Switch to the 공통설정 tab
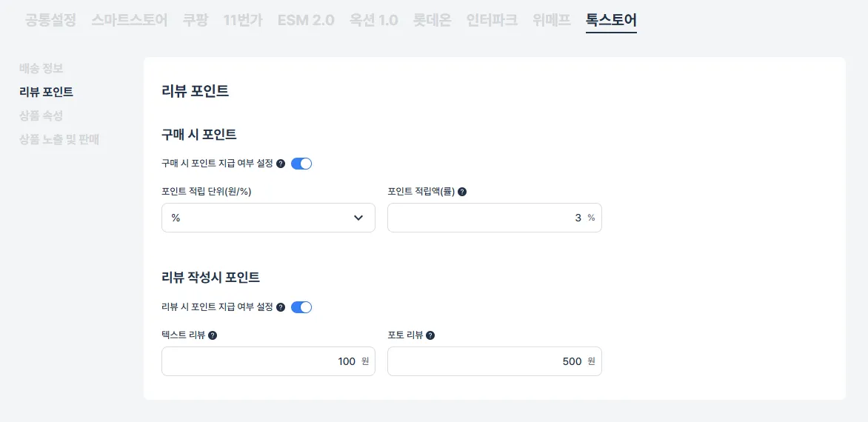 tap(50, 21)
